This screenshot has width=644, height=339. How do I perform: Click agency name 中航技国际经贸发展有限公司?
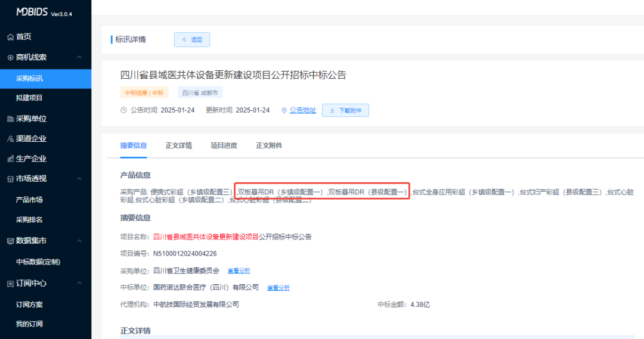coord(196,304)
